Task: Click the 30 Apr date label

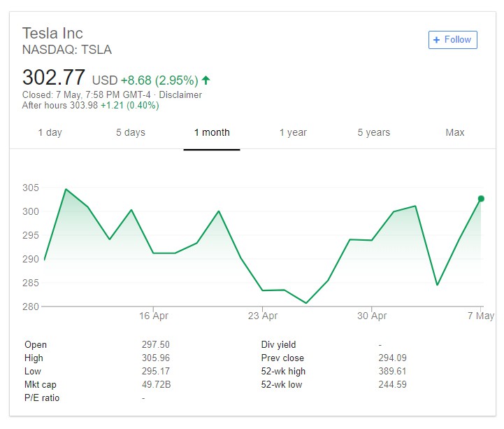Action: pyautogui.click(x=372, y=316)
